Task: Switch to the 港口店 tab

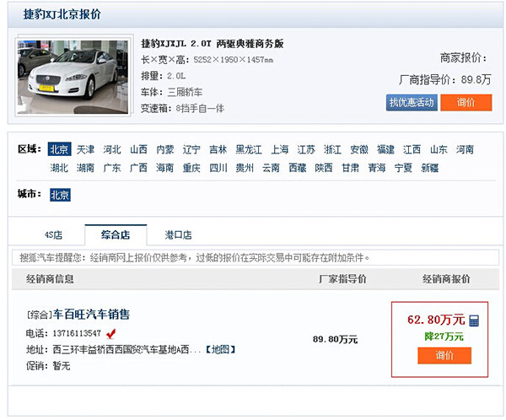Action: tap(178, 234)
